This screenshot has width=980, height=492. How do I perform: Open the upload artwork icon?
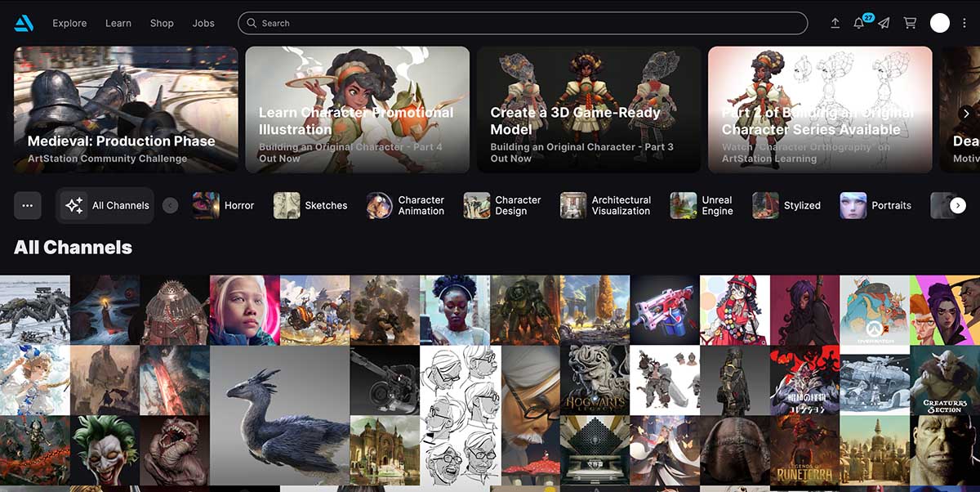pos(835,23)
